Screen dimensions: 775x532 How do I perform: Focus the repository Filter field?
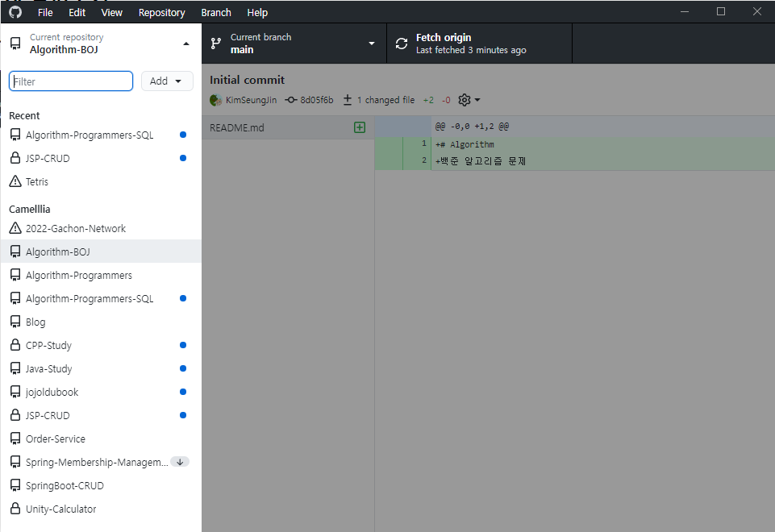[x=71, y=81]
